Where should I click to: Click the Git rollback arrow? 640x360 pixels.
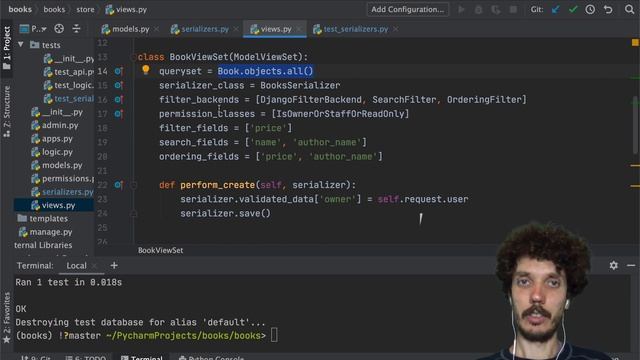(x=608, y=9)
